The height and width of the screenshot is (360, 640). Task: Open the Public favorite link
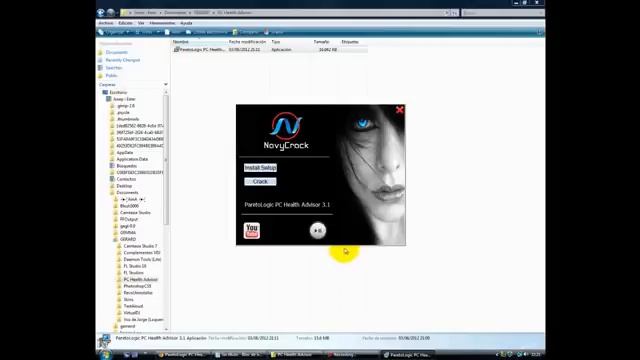click(111, 76)
